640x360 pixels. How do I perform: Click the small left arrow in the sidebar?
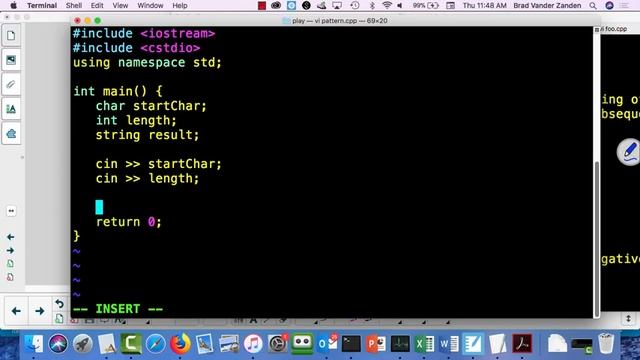coord(11,237)
